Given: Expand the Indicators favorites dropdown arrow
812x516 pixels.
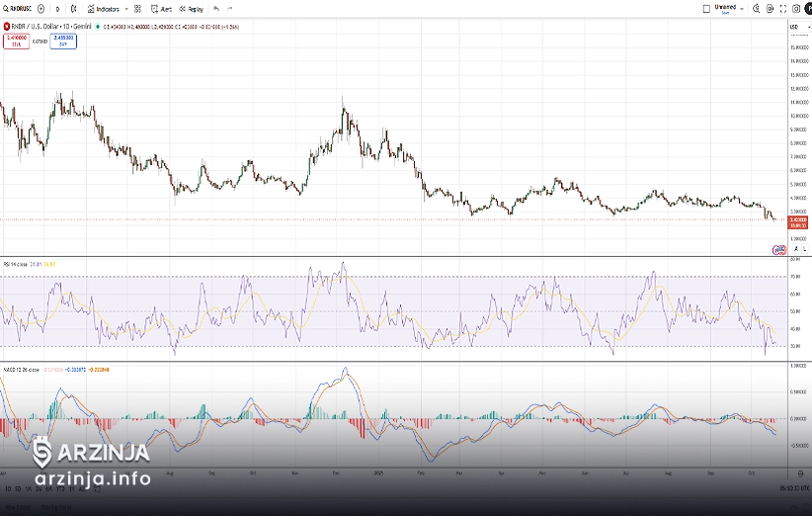Looking at the screenshot, I should coord(125,8).
